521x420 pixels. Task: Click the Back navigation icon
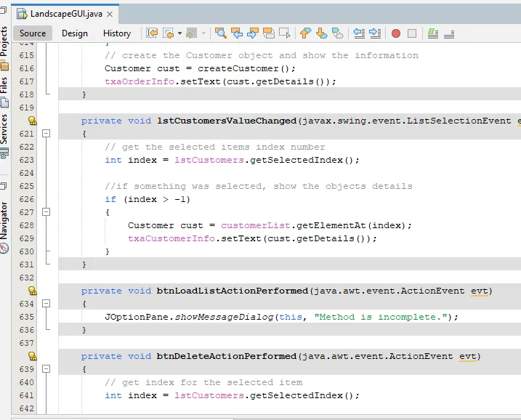169,33
